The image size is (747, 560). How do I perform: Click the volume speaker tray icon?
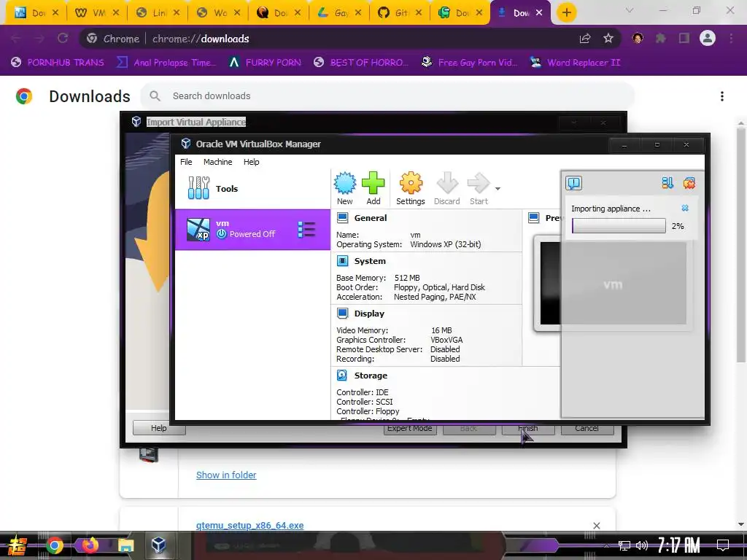[x=642, y=545]
